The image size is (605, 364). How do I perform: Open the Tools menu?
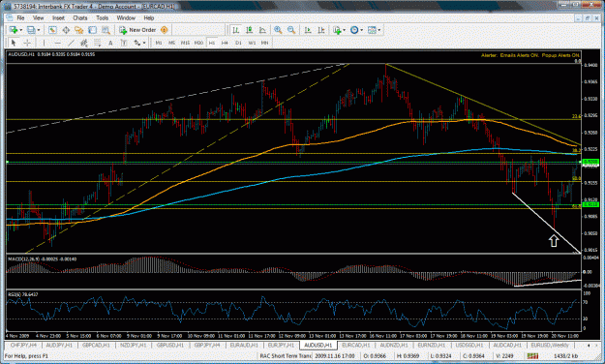pyautogui.click(x=103, y=17)
